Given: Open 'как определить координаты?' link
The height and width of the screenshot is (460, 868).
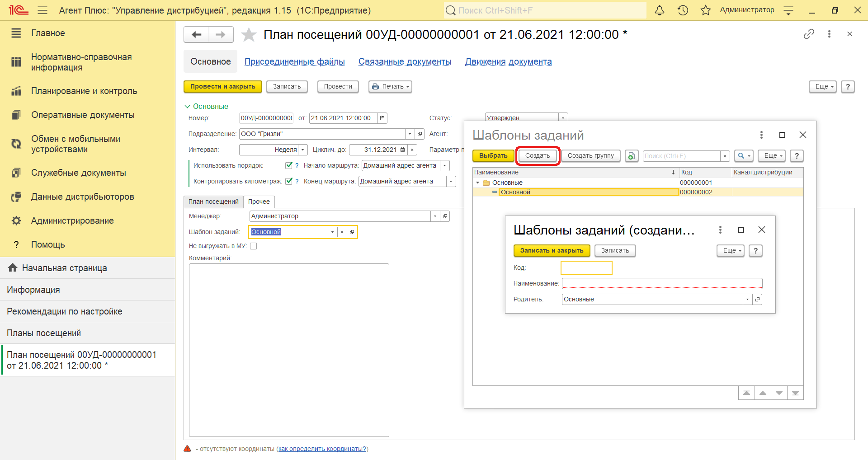Looking at the screenshot, I should tap(322, 449).
